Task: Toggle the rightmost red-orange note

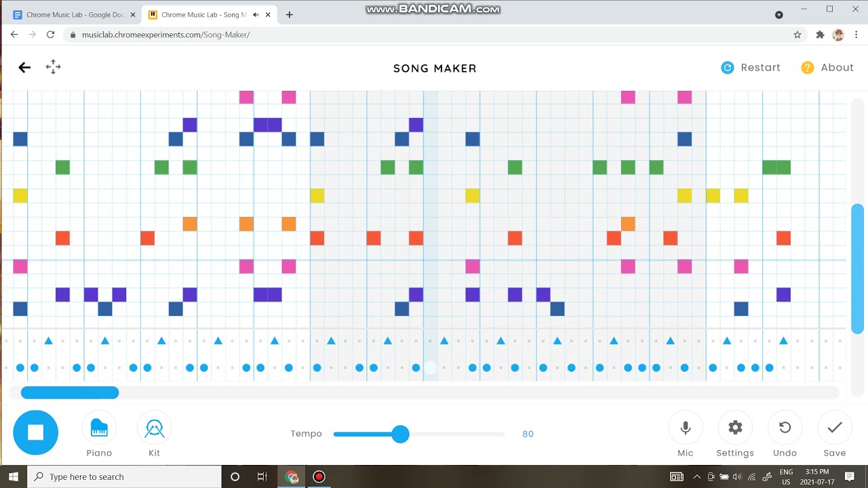Action: 783,238
